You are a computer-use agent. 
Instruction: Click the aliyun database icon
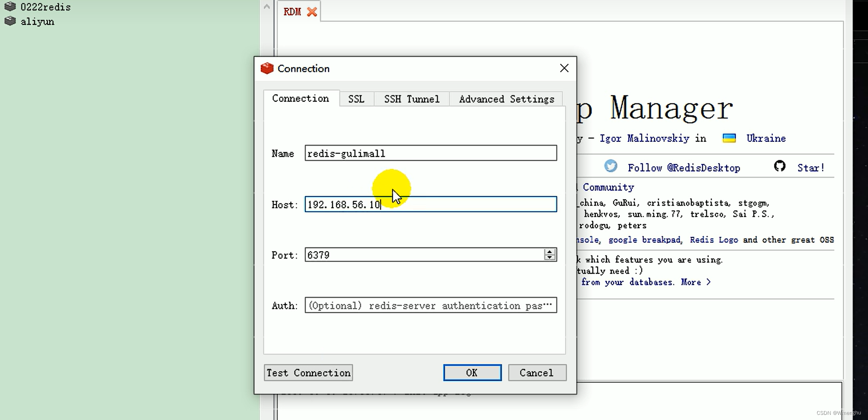point(10,21)
